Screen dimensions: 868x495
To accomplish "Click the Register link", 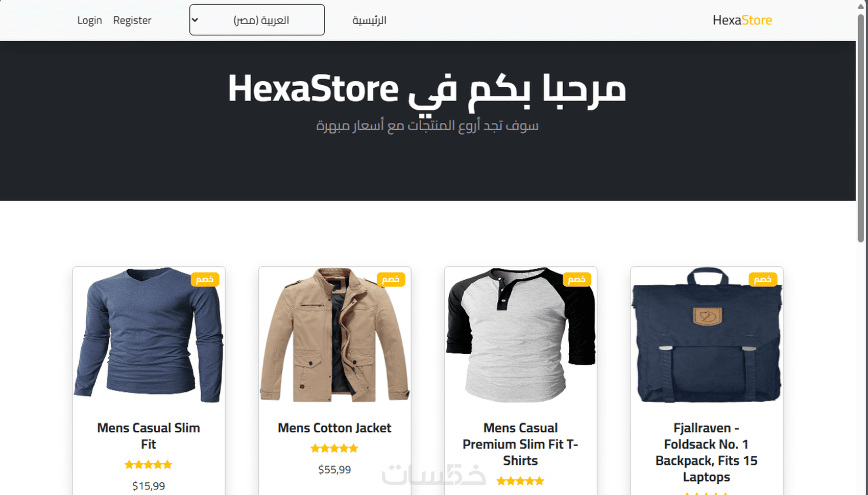I will (x=132, y=20).
